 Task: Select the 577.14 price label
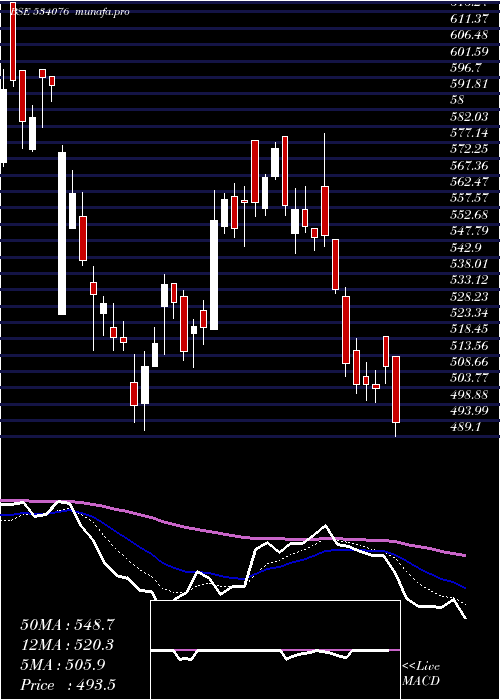click(469, 133)
